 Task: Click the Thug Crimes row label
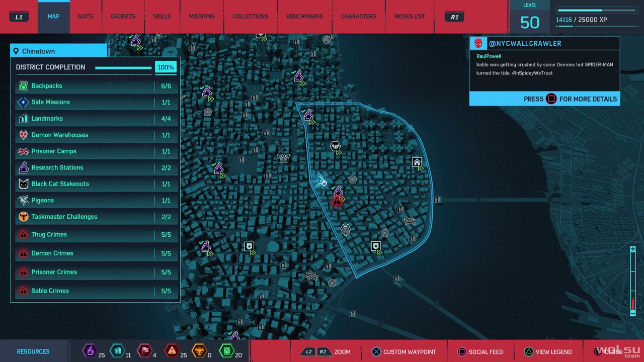[49, 234]
